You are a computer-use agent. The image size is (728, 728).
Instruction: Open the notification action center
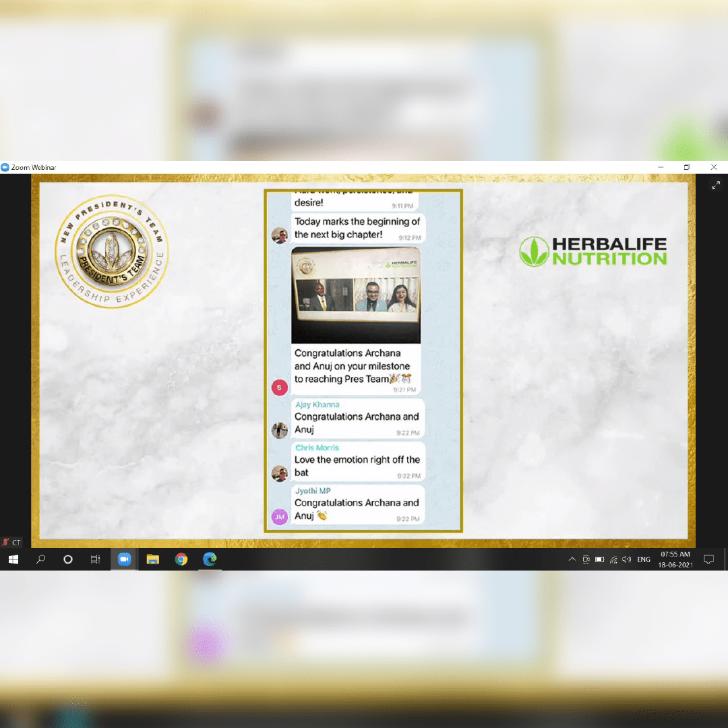click(x=709, y=559)
